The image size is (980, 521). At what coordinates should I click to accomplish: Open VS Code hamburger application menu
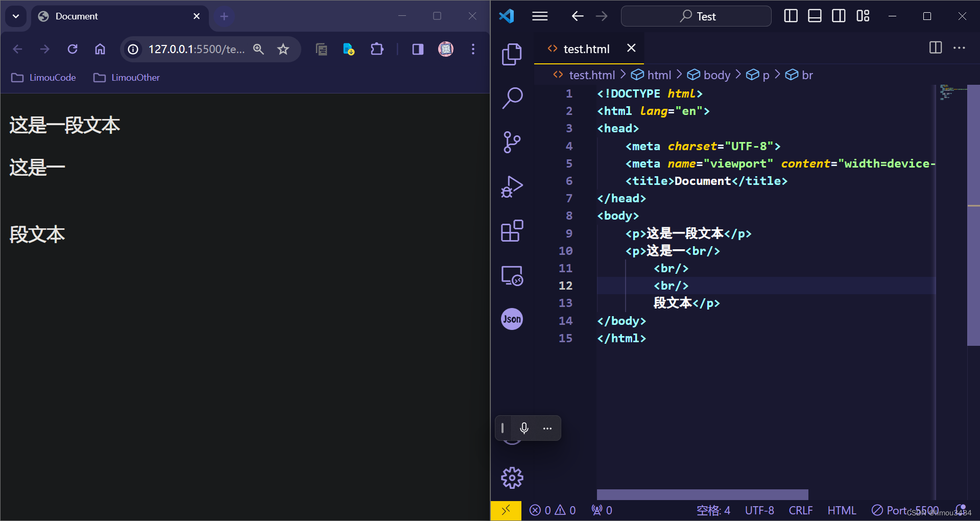click(x=540, y=16)
